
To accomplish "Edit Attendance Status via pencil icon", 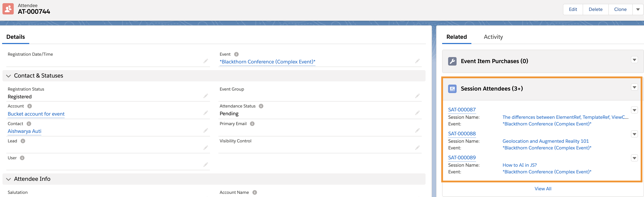I will click(x=417, y=113).
